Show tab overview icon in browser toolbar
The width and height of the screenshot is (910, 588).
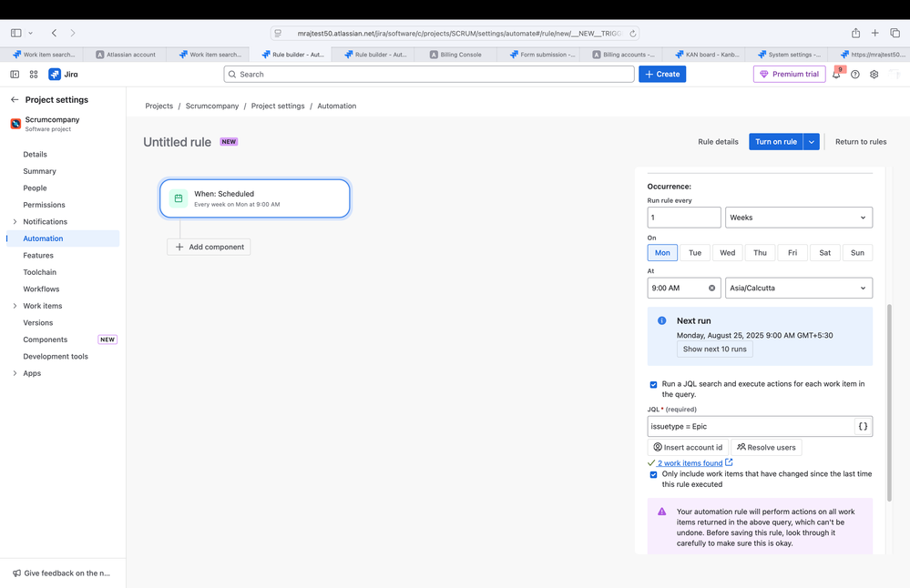point(895,33)
